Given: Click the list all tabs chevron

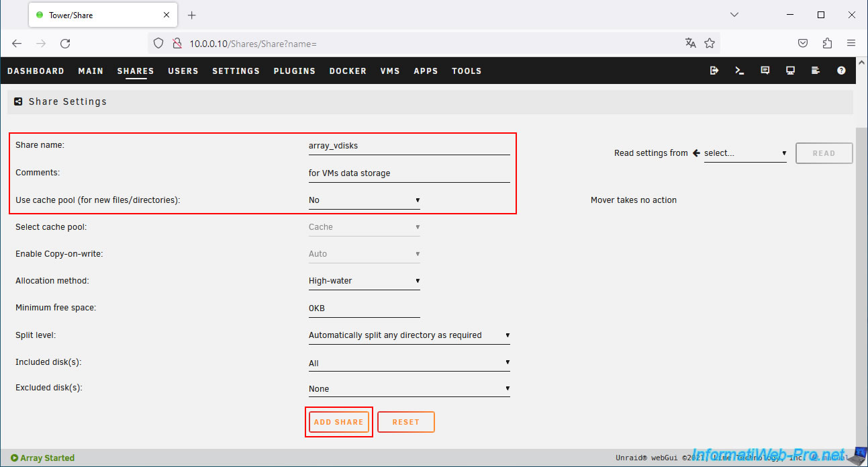Looking at the screenshot, I should tap(734, 14).
